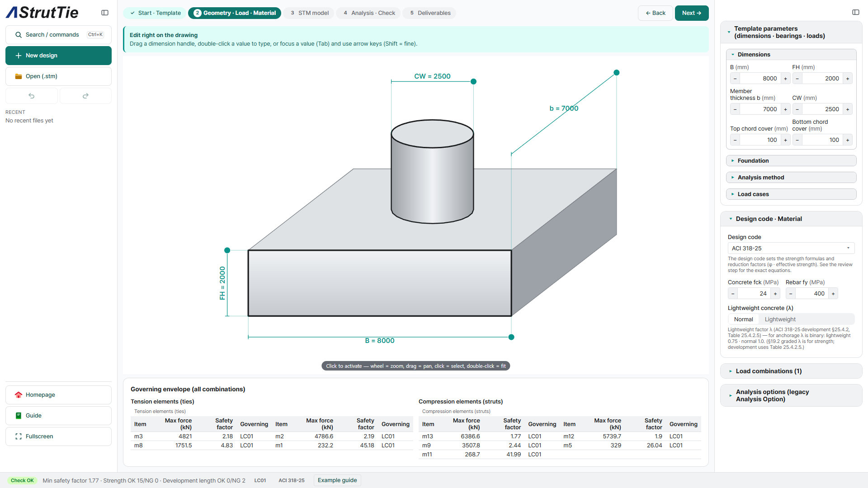Click the Next button
Screen dimensions: 868x488
coord(692,13)
